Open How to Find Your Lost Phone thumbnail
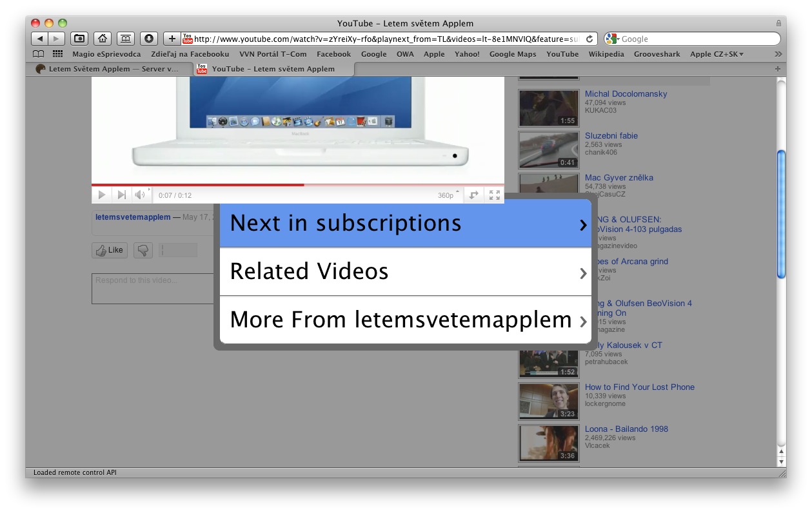 pos(549,401)
